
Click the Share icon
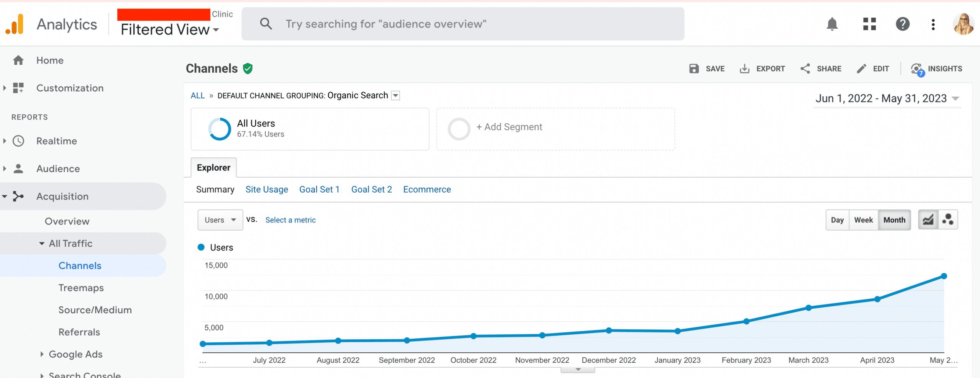click(805, 69)
